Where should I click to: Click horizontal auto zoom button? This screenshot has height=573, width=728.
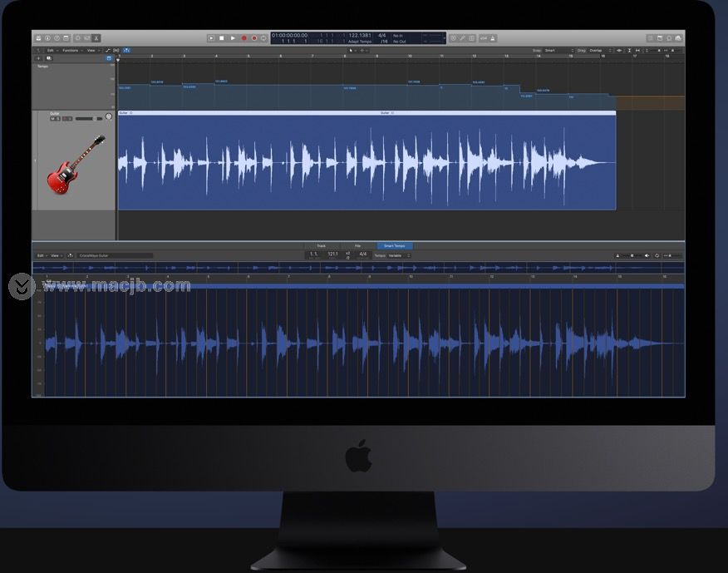click(637, 50)
